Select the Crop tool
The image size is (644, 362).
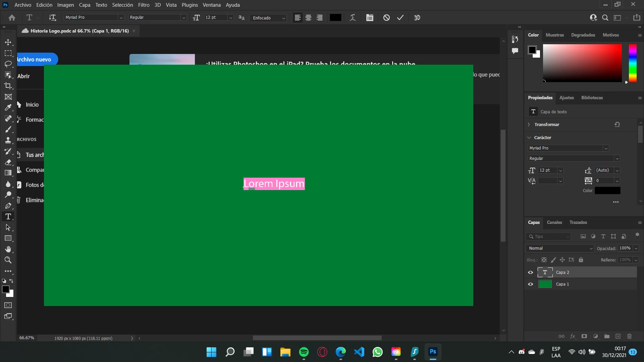(8, 86)
